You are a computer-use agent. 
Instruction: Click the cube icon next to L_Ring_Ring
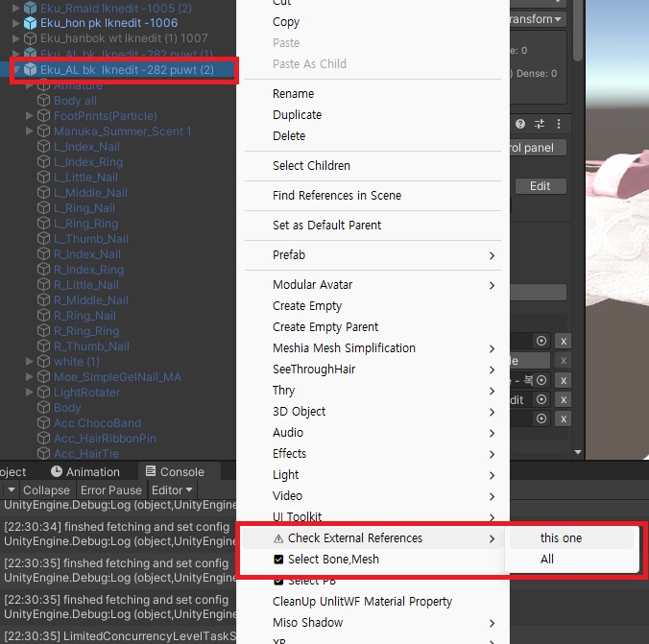(43, 223)
